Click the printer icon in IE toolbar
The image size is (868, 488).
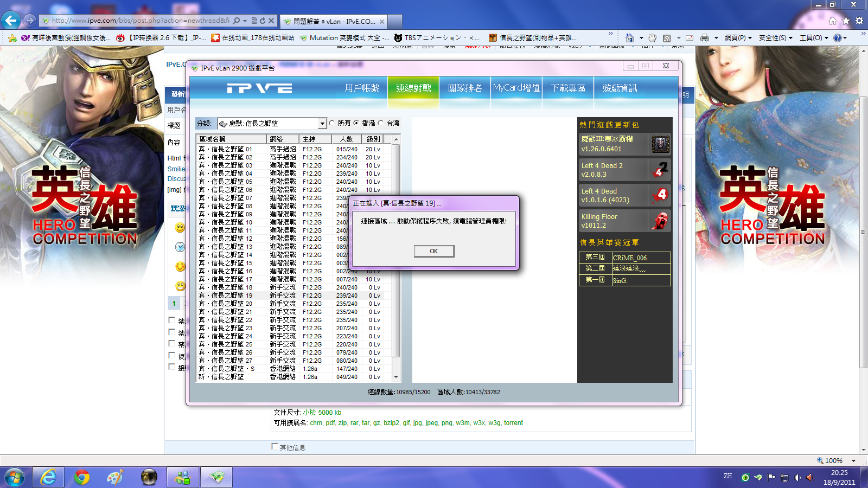tap(704, 38)
